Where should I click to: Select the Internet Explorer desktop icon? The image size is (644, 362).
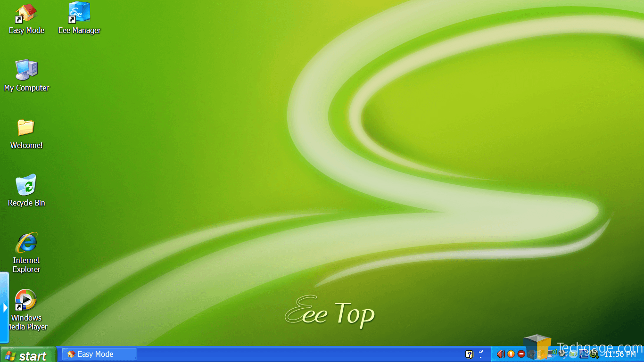pos(26,253)
